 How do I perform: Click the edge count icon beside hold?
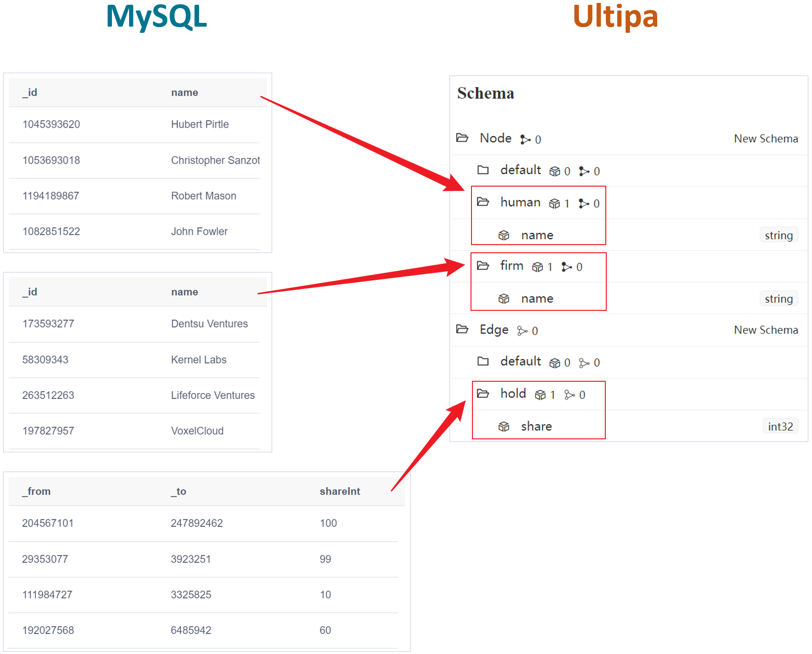[x=570, y=395]
